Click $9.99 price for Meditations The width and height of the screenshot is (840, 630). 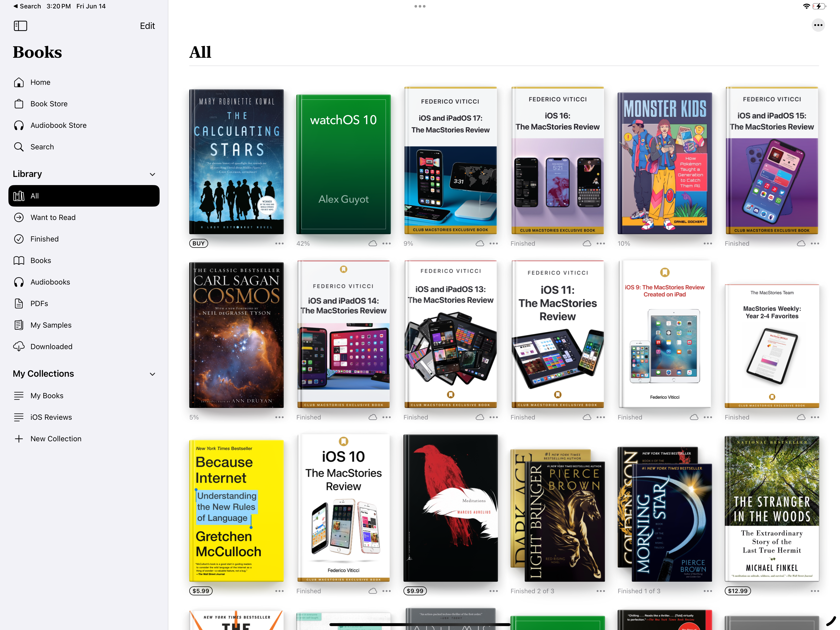click(x=415, y=591)
